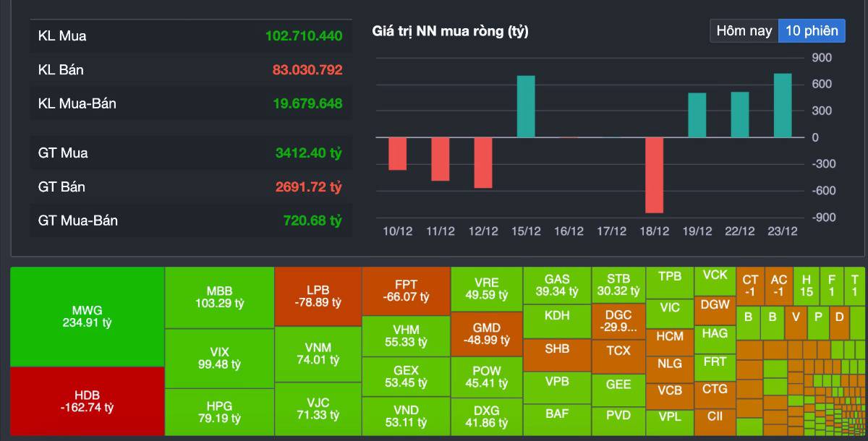This screenshot has width=868, height=441.
Task: Select the 10 phiên tab
Action: click(x=812, y=31)
